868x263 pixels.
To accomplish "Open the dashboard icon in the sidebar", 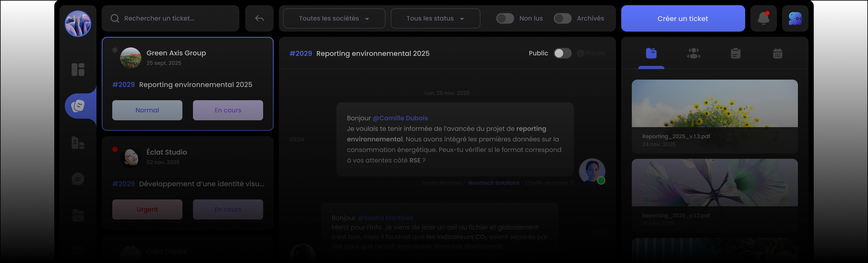I will pos(78,70).
